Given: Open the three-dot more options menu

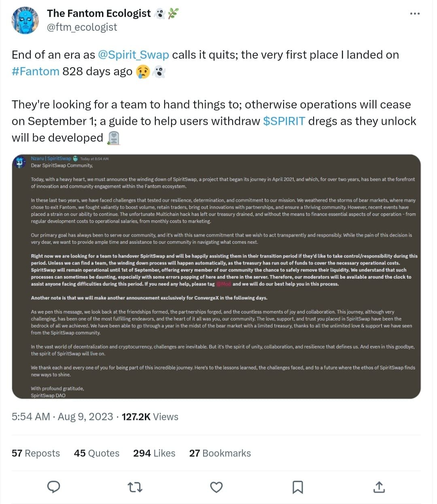Looking at the screenshot, I should 415,14.
